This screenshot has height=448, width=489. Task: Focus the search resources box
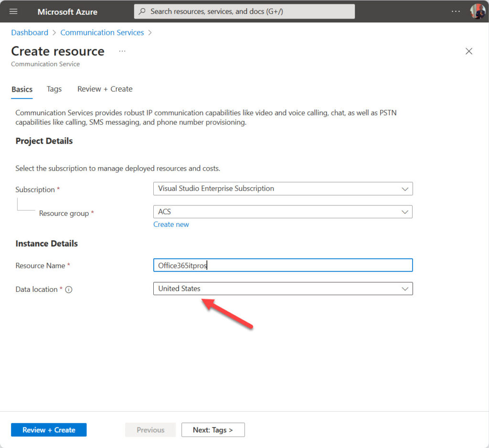(x=244, y=11)
